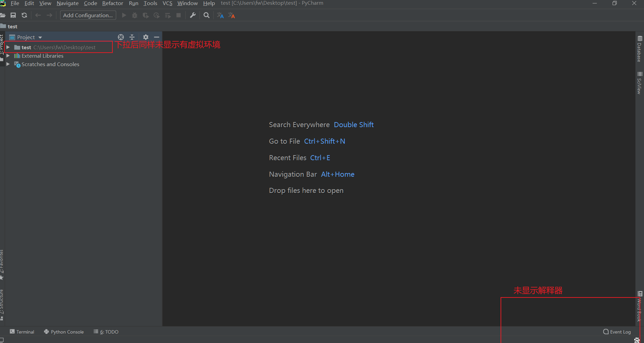Open the Event Log
The width and height of the screenshot is (644, 343).
tap(617, 332)
